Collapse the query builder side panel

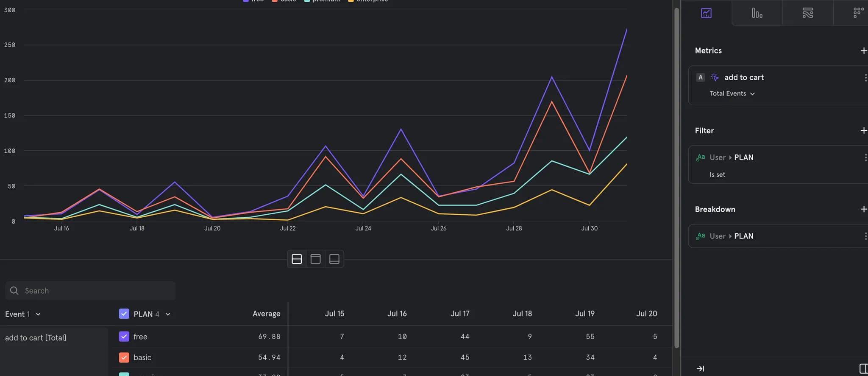[701, 368]
